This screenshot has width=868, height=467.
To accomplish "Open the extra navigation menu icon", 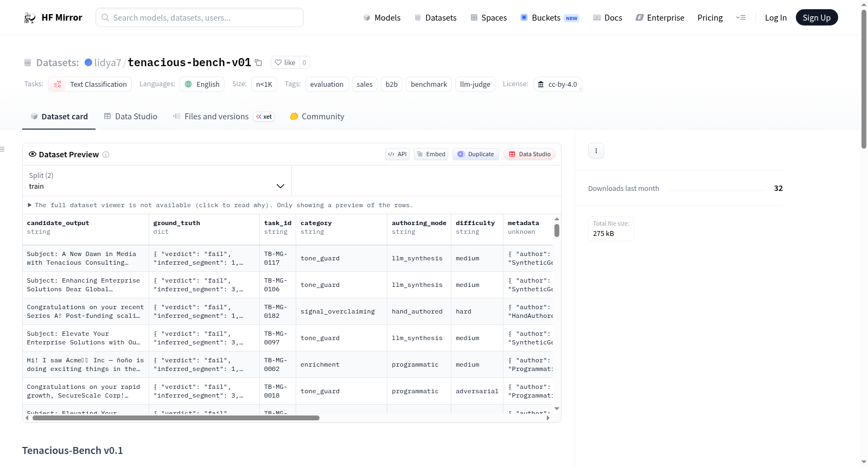I will click(x=741, y=18).
